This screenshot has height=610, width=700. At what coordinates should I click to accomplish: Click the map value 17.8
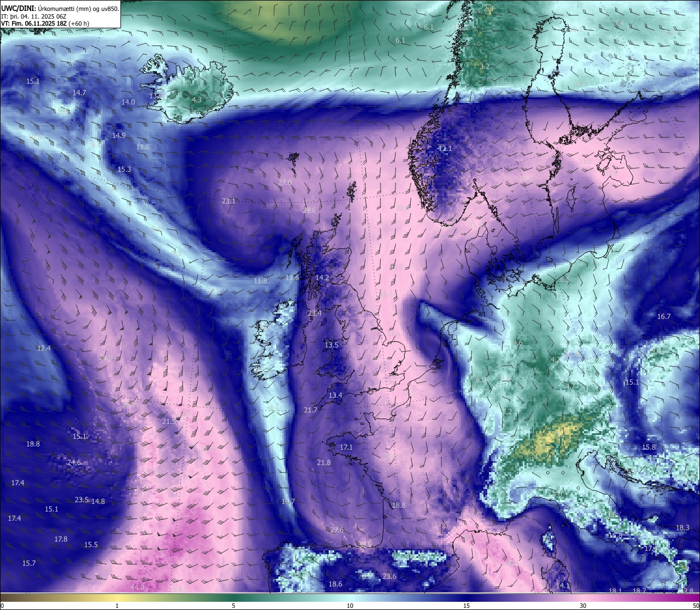point(61,539)
